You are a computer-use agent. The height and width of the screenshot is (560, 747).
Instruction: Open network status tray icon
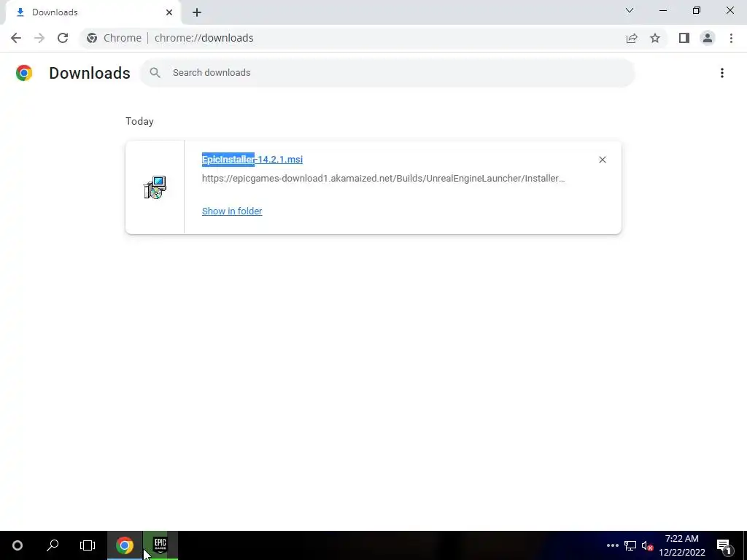pyautogui.click(x=630, y=545)
